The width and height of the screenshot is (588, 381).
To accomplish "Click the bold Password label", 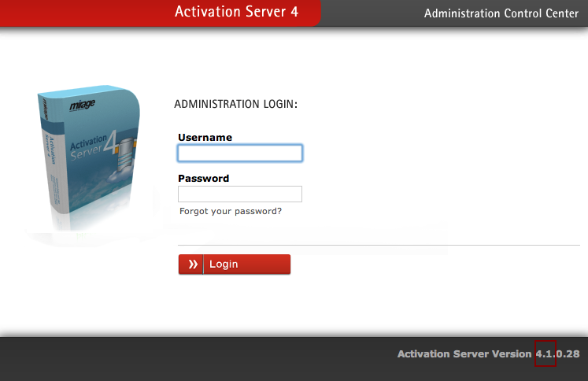I will 203,178.
